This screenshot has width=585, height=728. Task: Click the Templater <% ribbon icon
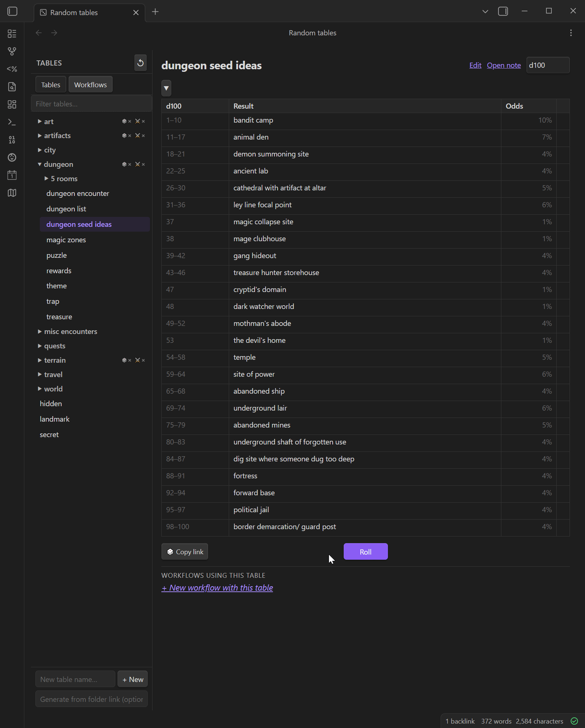coord(12,69)
